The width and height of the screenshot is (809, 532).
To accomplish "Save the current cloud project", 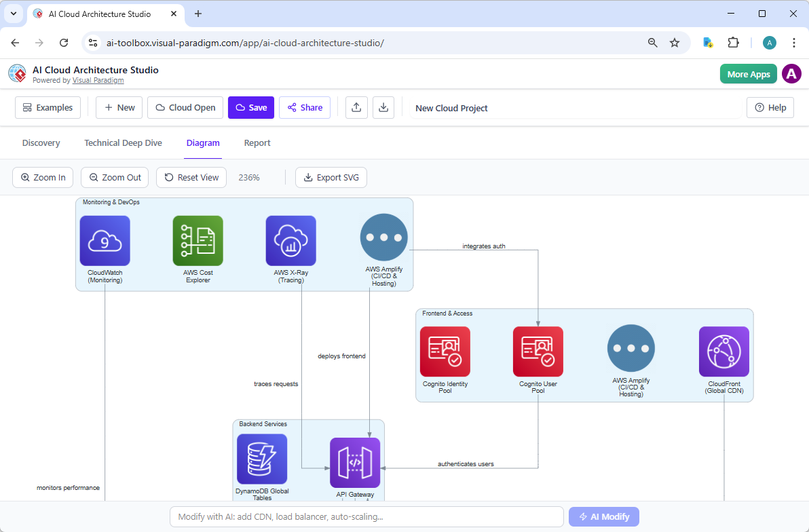I will 250,107.
